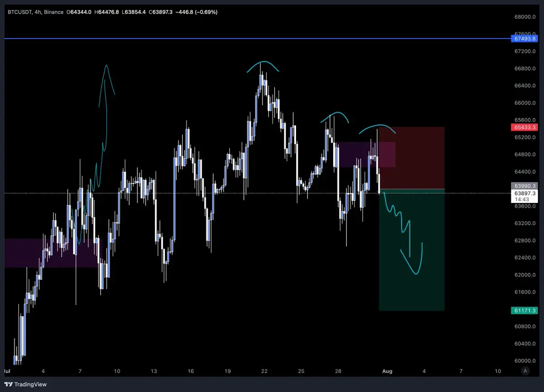Select the purple rectangle near 64800
Viewport: 544px width, 392px height.
[x=365, y=155]
